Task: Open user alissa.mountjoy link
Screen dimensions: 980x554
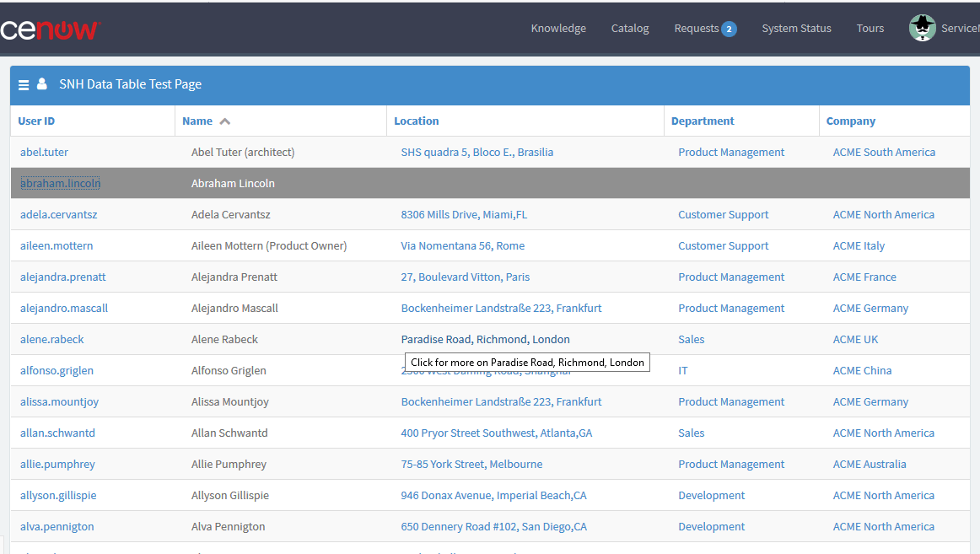Action: click(59, 402)
